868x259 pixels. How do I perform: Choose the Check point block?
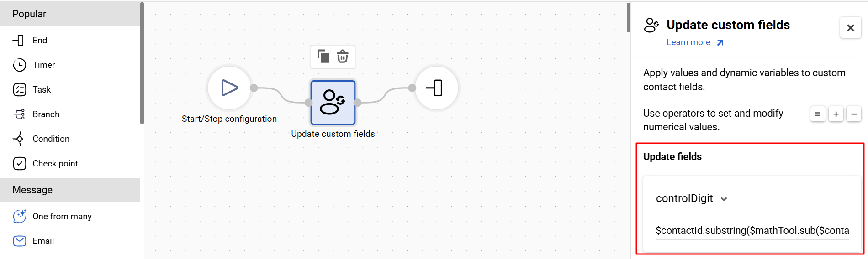46,163
